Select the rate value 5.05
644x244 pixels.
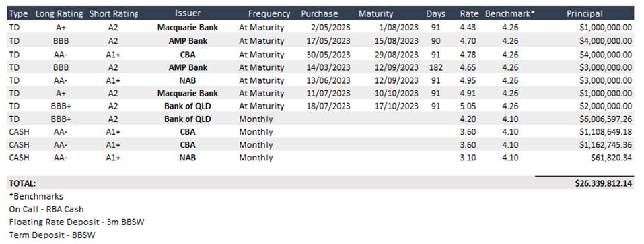point(468,106)
